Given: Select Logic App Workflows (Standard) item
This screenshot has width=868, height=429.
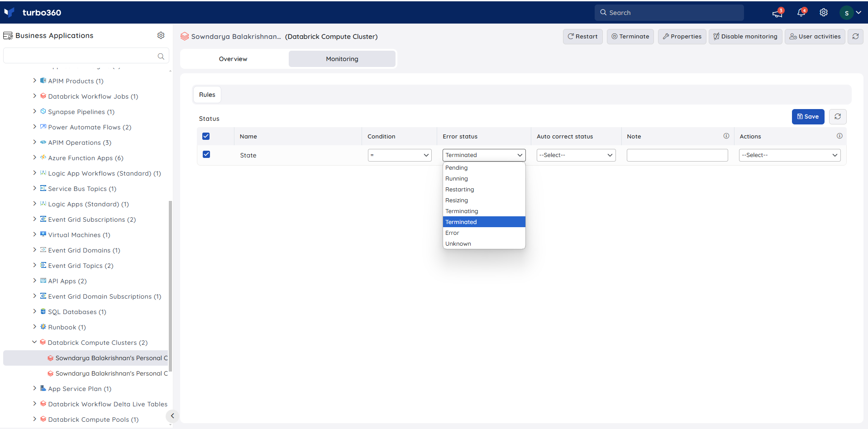Looking at the screenshot, I should click(105, 173).
